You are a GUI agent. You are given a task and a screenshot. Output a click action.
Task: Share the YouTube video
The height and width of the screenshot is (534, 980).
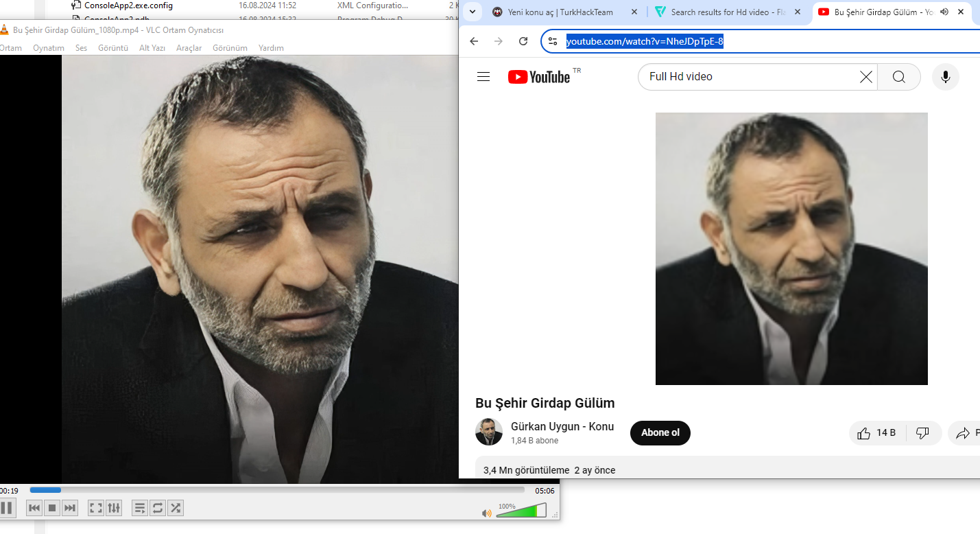click(x=966, y=433)
